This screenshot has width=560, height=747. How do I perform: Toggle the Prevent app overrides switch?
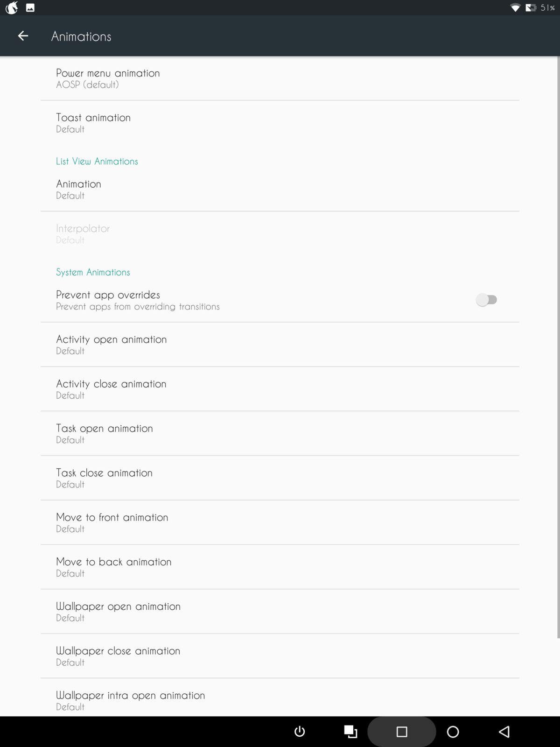coord(486,300)
